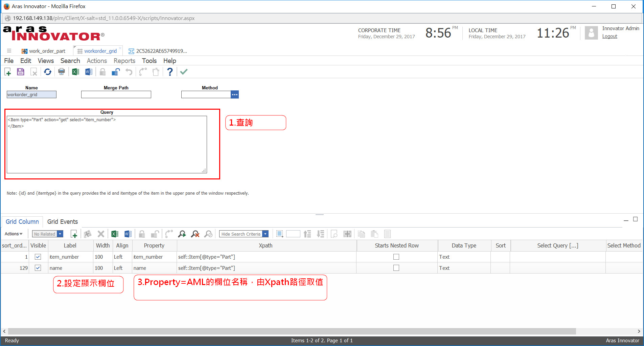Click the hamburger menu icon near tabs

9,51
